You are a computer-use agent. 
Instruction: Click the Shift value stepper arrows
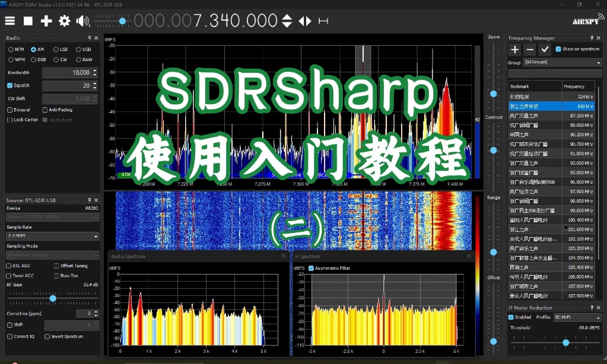tap(96, 325)
